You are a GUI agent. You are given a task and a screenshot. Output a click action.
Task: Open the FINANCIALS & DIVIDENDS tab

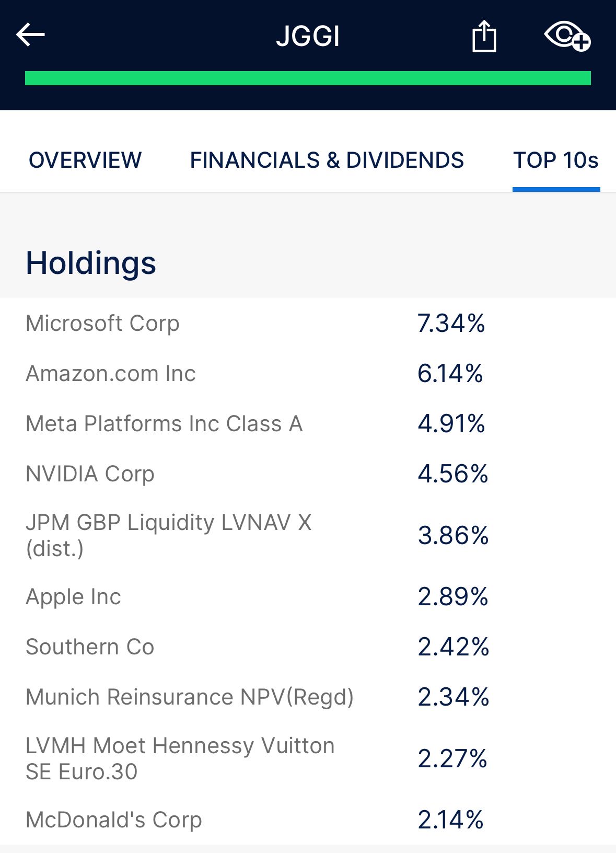(x=327, y=160)
